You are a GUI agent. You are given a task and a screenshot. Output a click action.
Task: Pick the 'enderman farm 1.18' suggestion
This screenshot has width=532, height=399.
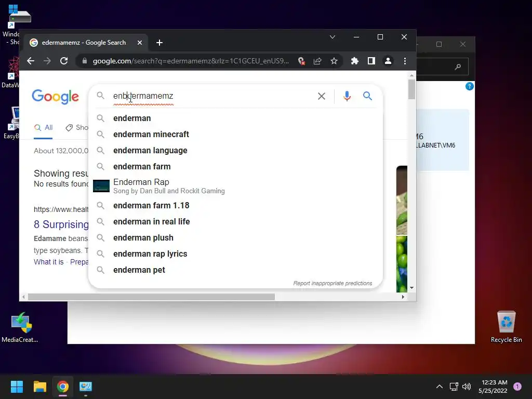235,205
